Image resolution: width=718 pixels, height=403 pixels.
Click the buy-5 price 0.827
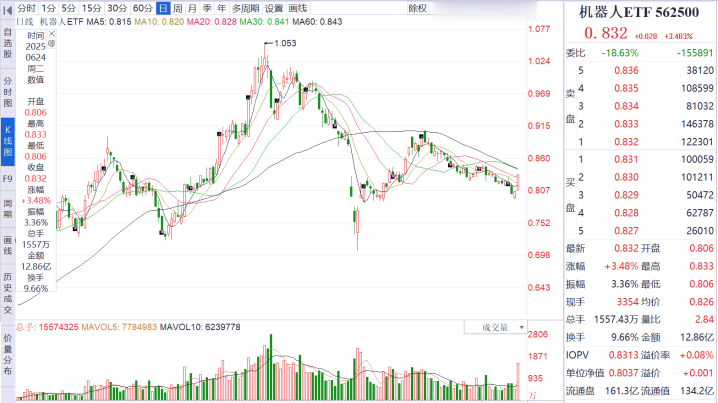coord(626,231)
